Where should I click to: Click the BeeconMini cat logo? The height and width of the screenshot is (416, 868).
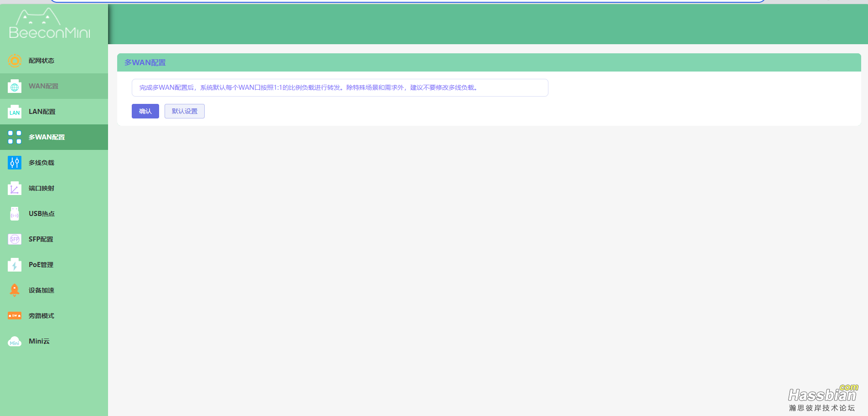(x=49, y=24)
